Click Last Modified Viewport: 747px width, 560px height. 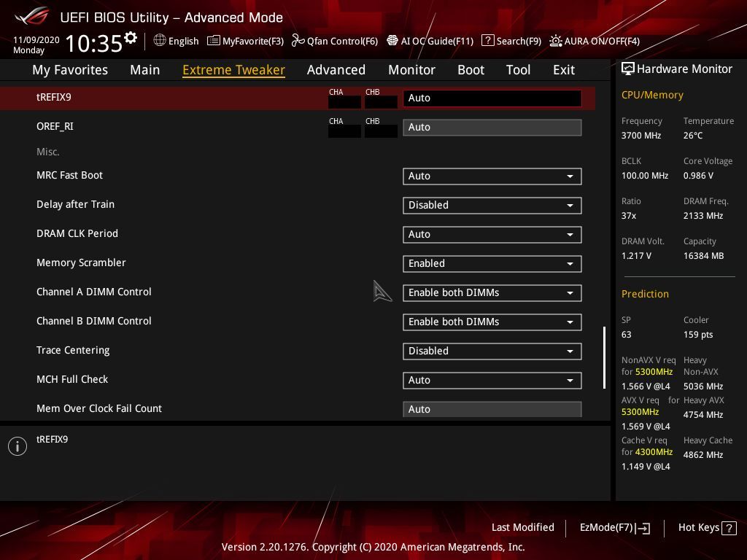[x=523, y=528]
